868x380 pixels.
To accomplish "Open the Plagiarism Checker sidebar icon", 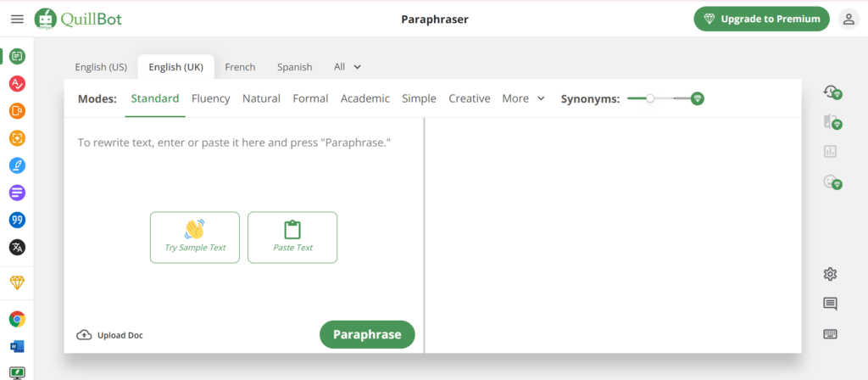I will click(17, 111).
